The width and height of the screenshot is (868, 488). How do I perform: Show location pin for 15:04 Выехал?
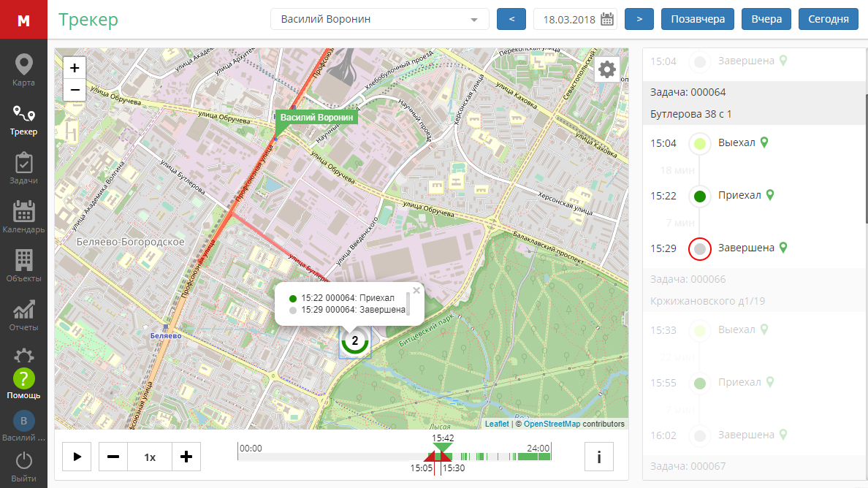tap(764, 142)
